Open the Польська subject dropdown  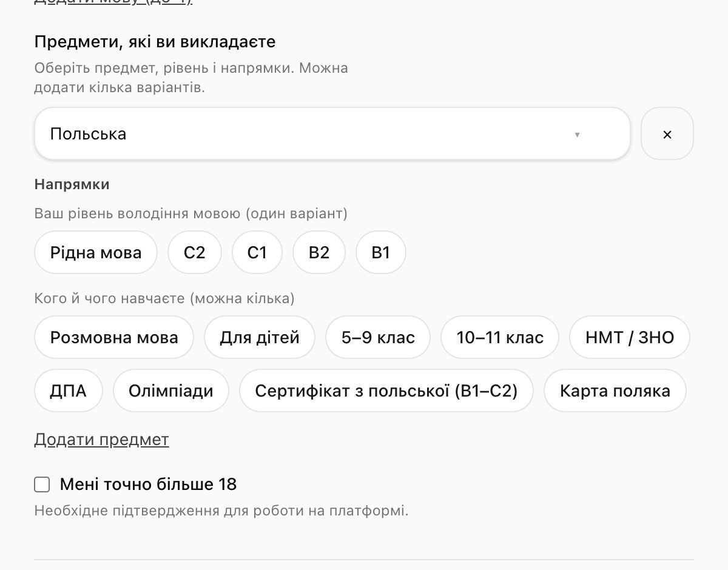coord(332,133)
